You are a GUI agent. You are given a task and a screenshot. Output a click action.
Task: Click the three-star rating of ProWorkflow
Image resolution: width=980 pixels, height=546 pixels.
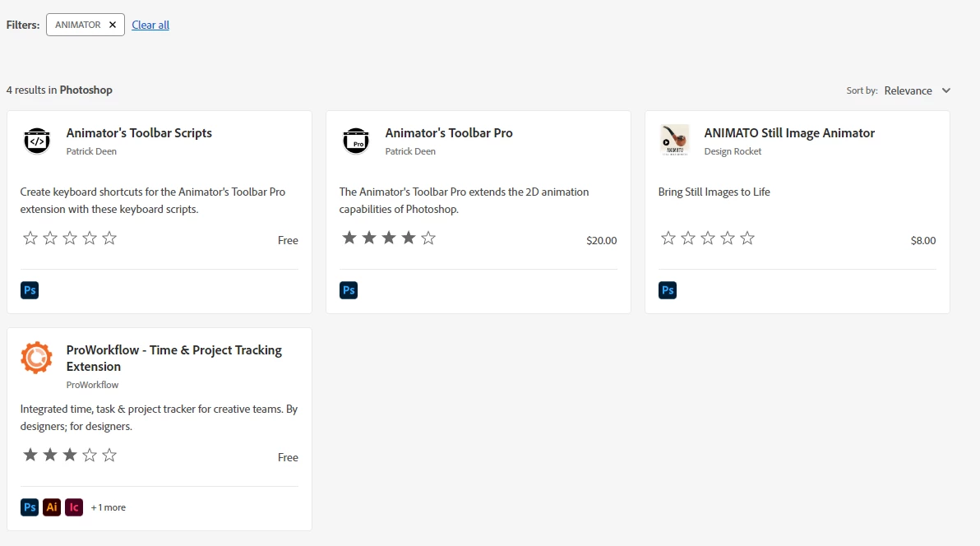69,456
